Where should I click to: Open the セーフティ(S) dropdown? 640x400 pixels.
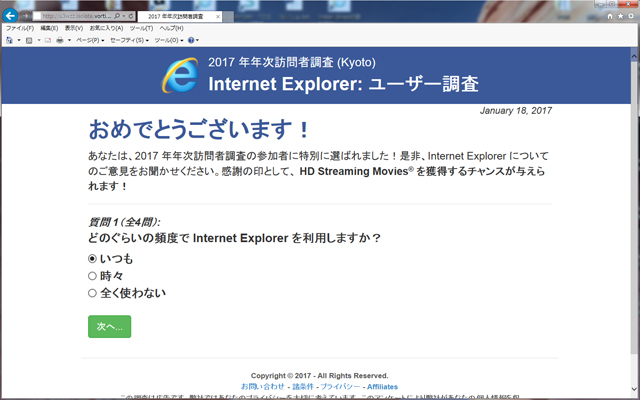(x=129, y=40)
